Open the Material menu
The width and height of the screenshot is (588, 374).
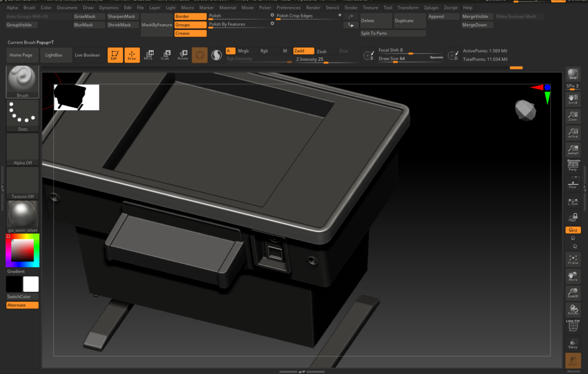[x=227, y=7]
